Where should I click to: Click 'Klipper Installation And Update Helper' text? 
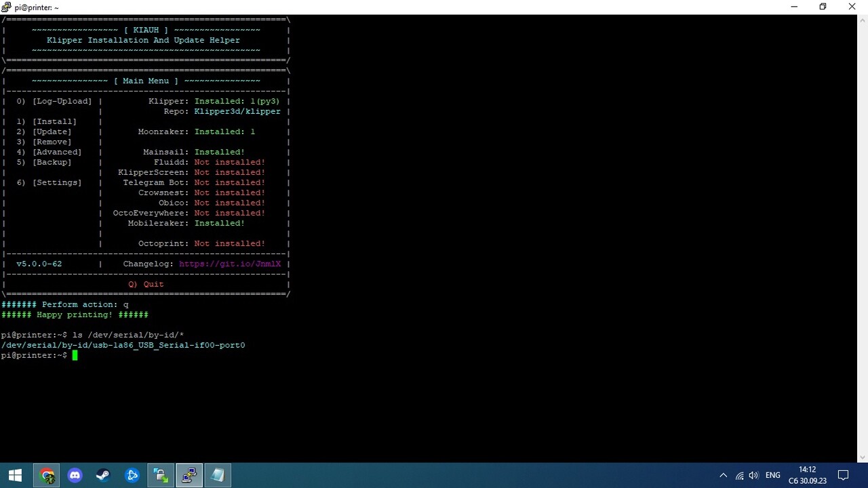tap(143, 40)
